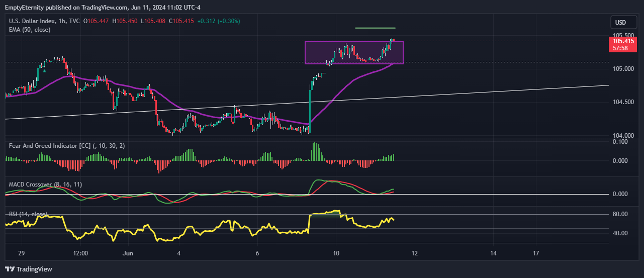This screenshot has height=278, width=644.
Task: Click the RSI (14, close) label
Action: [29, 214]
